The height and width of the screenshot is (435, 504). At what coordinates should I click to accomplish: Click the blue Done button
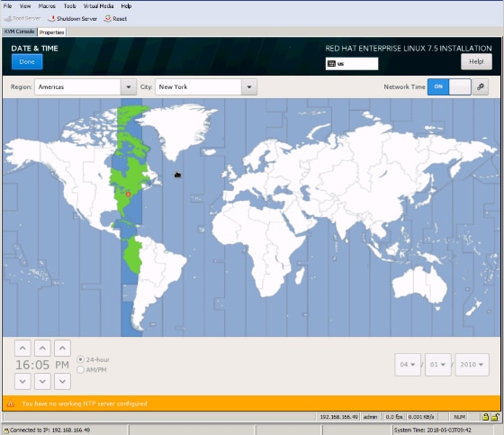27,61
